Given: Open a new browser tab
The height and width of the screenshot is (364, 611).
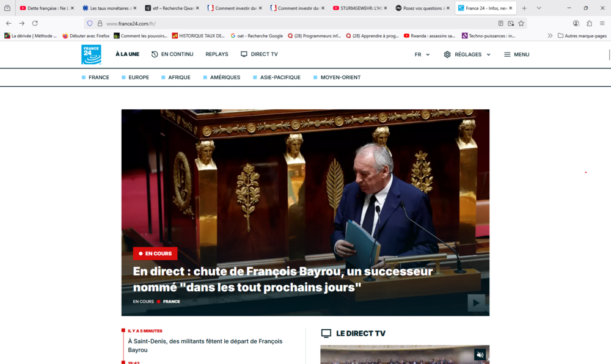Looking at the screenshot, I should (524, 8).
